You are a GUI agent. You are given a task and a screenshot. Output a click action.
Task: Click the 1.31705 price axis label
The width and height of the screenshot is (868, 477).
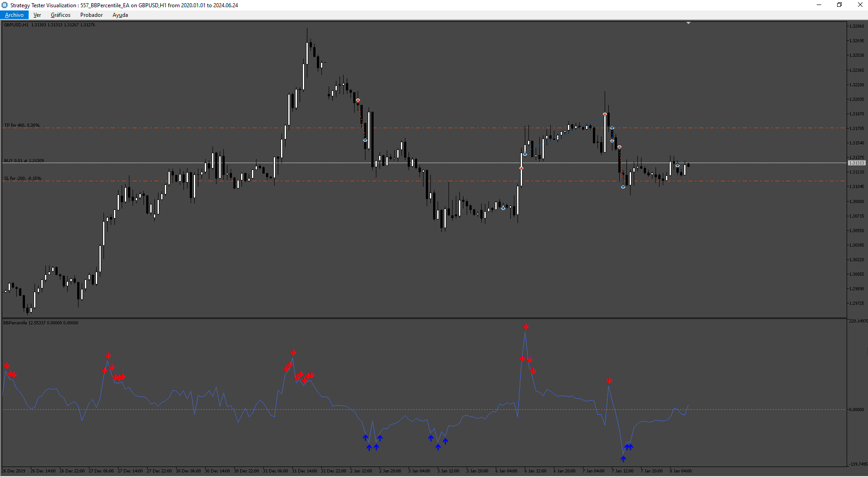point(857,129)
